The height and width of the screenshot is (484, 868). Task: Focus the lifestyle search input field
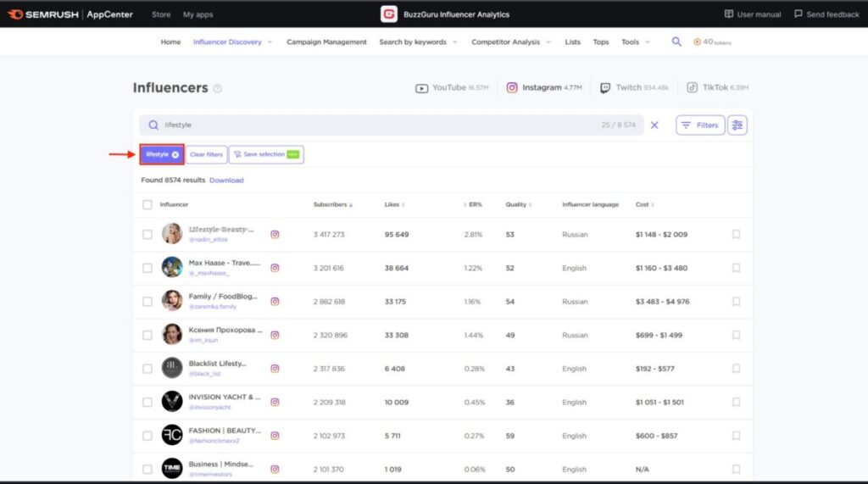391,125
